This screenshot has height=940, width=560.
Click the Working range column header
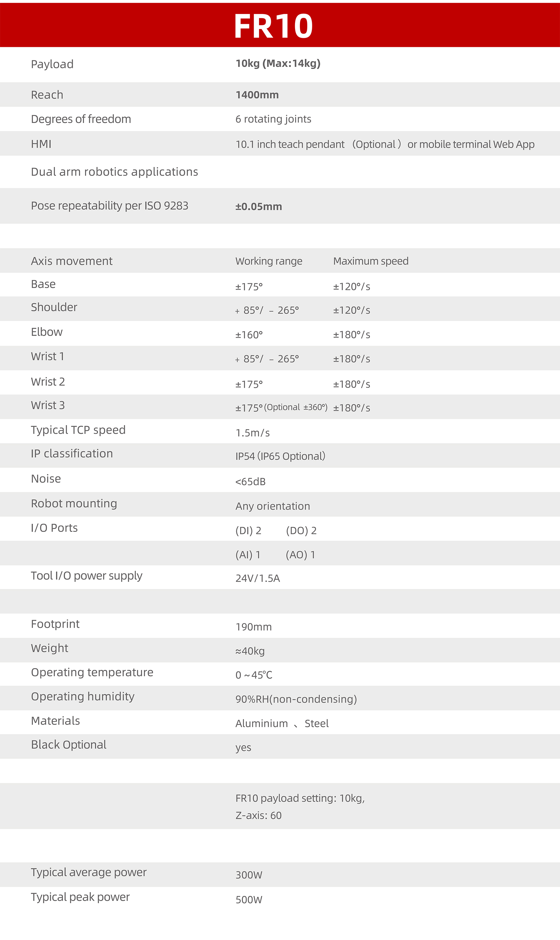tap(269, 261)
